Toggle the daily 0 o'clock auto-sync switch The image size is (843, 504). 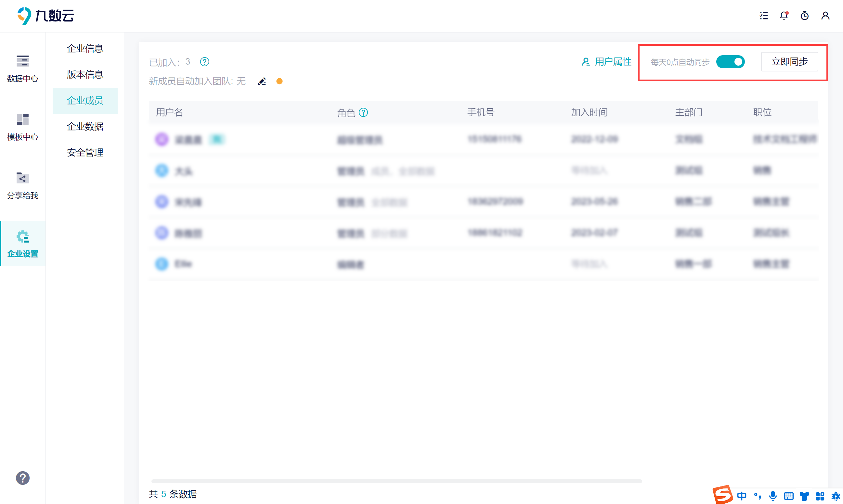730,62
